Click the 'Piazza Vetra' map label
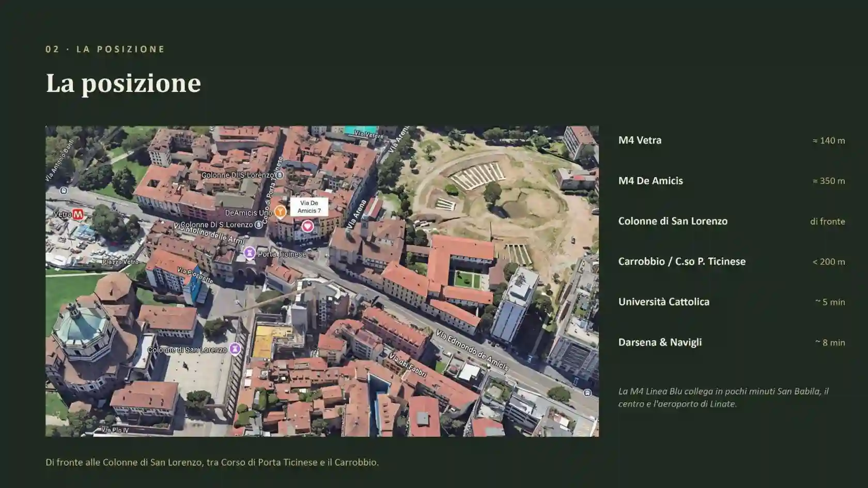The height and width of the screenshot is (488, 868). (120, 262)
